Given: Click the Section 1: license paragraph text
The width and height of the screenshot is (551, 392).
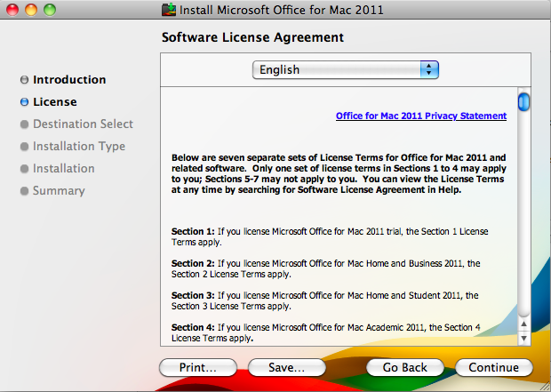Looking at the screenshot, I should [x=330, y=237].
